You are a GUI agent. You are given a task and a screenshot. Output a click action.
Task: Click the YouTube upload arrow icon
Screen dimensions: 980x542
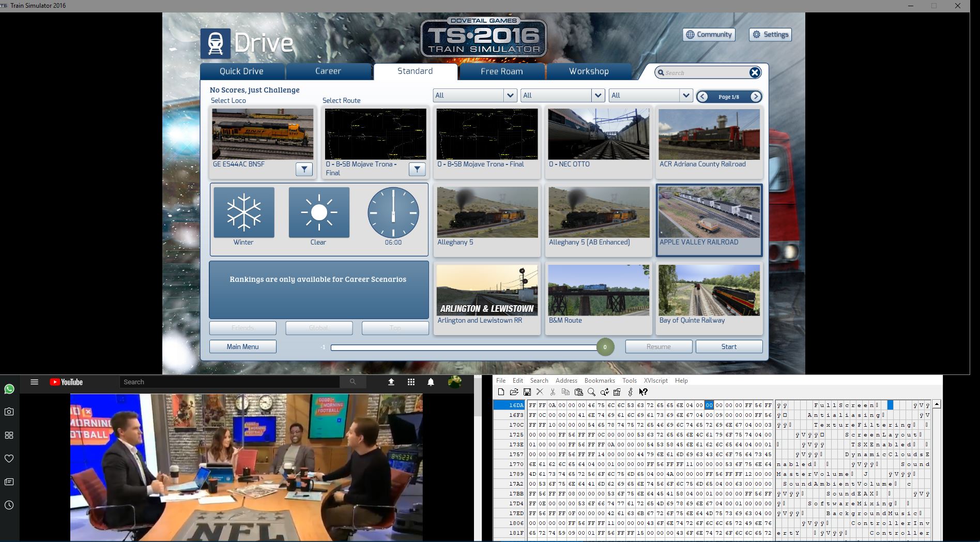coord(391,382)
